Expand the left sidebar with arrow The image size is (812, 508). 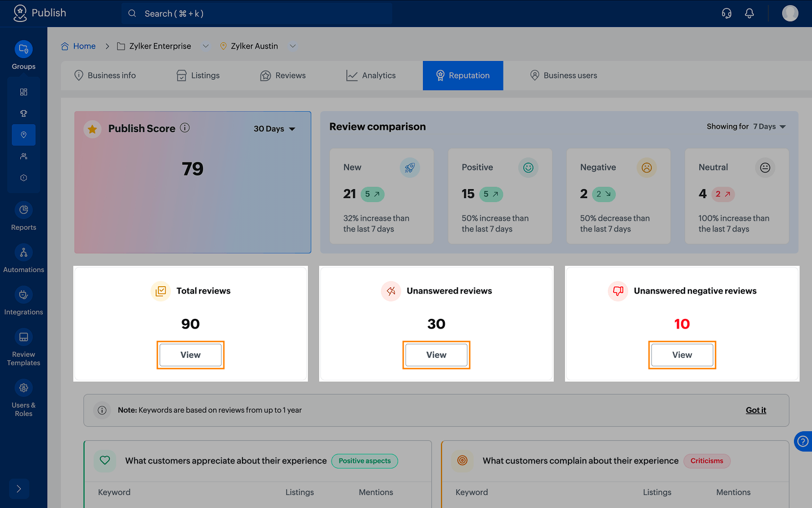(19, 489)
